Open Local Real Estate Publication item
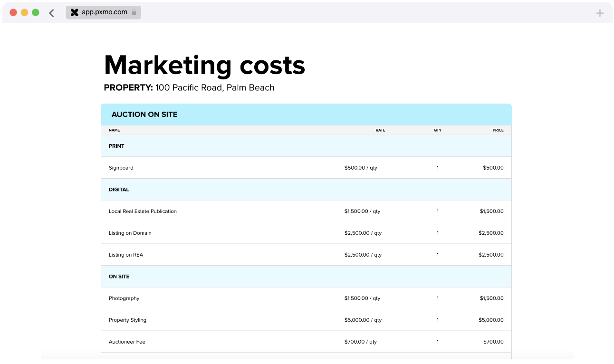Image resolution: width=614 pixels, height=364 pixels. 143,211
